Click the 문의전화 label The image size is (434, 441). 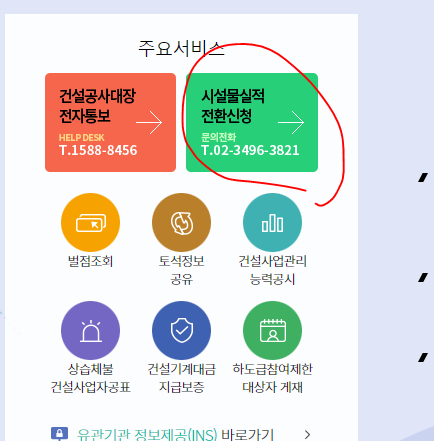[219, 137]
